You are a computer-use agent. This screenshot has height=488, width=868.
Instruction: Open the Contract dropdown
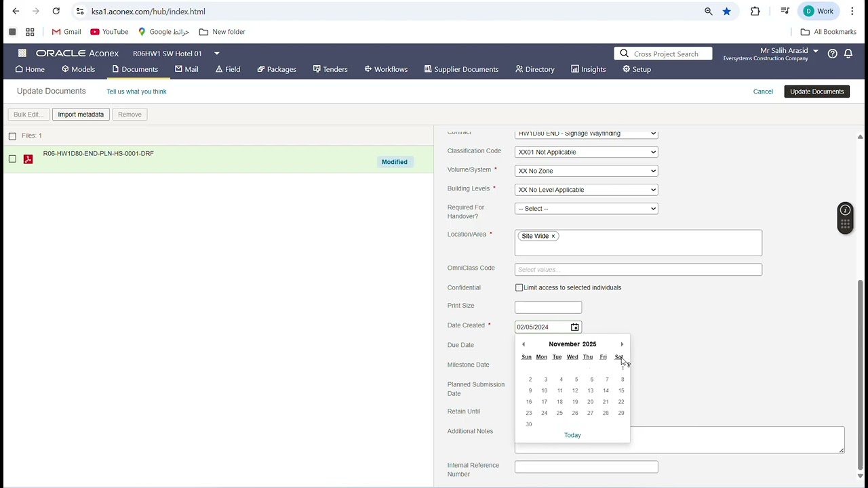[587, 134]
